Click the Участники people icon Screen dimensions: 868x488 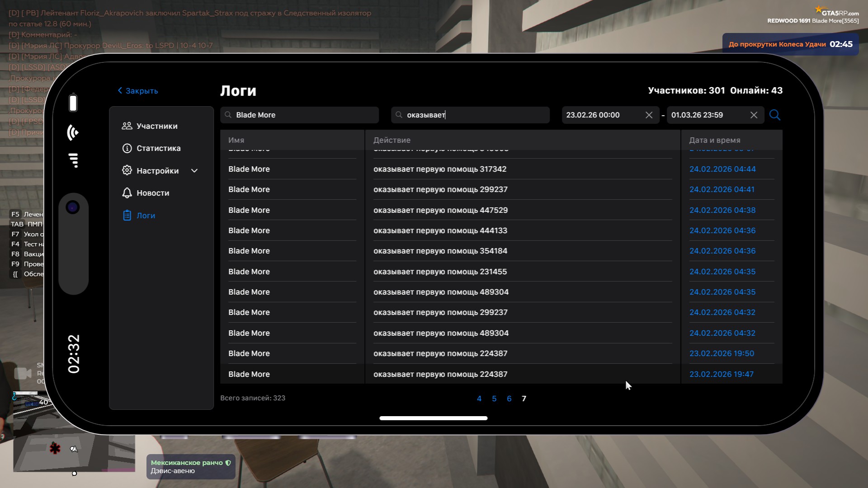point(127,126)
